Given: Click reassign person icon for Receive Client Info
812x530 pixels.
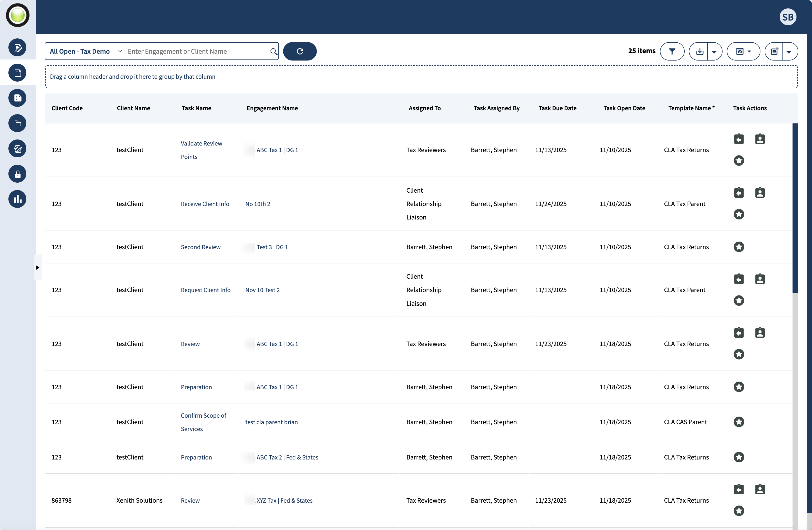Looking at the screenshot, I should (760, 193).
